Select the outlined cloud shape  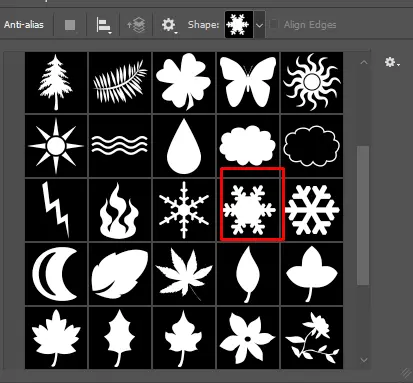(x=312, y=146)
